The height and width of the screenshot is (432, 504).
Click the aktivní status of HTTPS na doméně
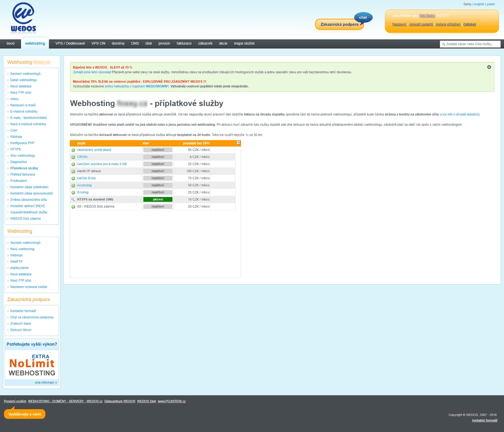pyautogui.click(x=158, y=200)
